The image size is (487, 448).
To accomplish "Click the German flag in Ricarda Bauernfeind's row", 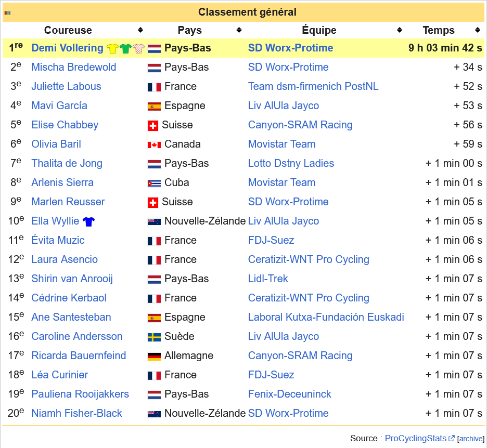I will [154, 357].
